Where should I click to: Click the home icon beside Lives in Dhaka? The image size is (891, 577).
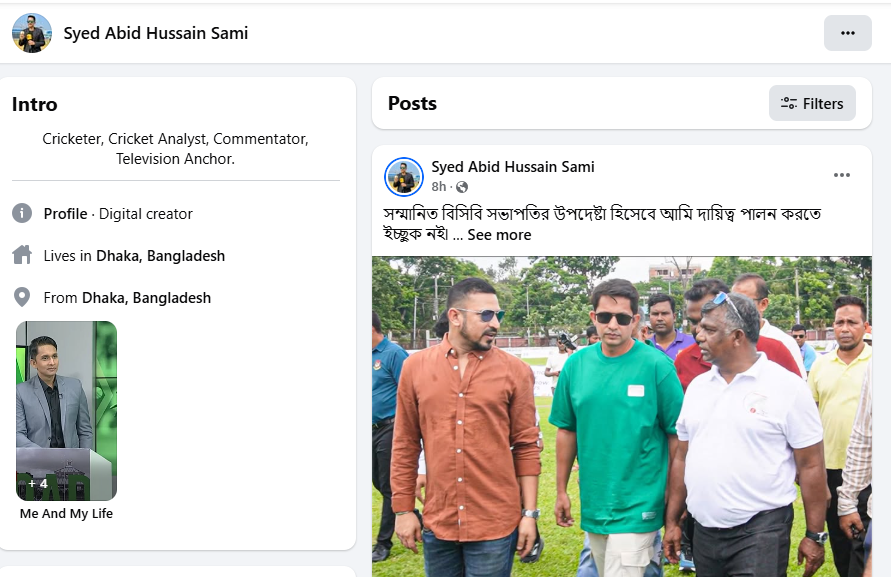[x=22, y=255]
